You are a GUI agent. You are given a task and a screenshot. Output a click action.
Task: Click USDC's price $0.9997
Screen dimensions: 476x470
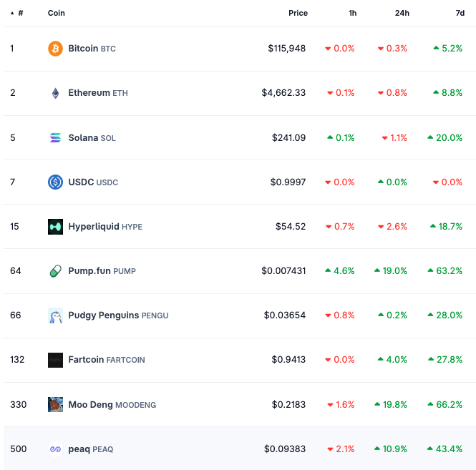coord(288,182)
